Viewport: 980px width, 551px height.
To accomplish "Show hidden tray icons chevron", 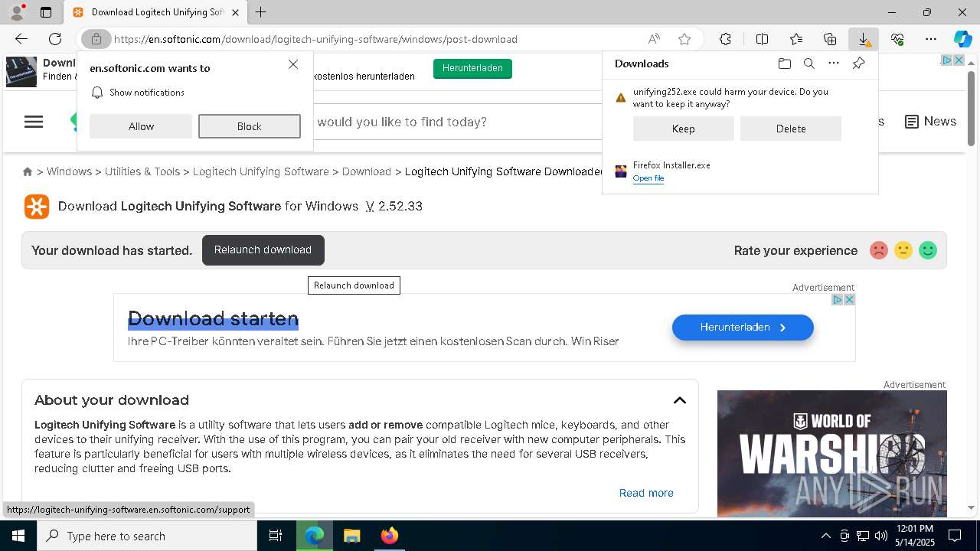I will pyautogui.click(x=825, y=536).
